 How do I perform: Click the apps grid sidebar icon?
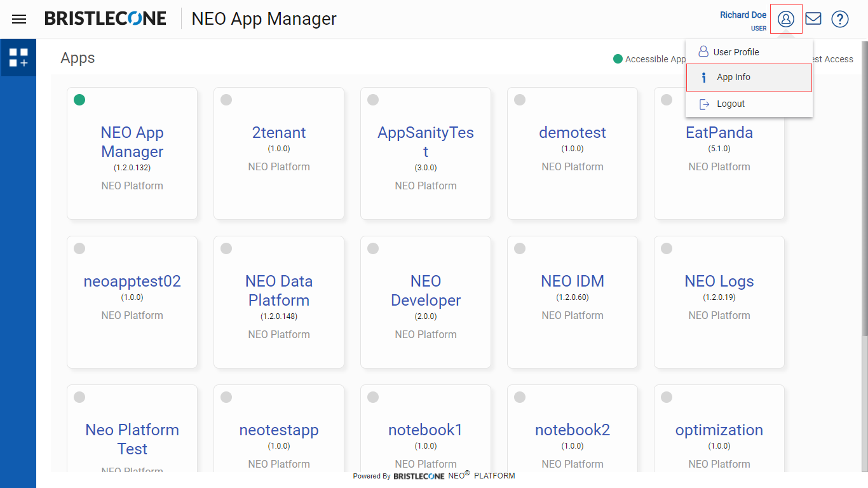[18, 58]
